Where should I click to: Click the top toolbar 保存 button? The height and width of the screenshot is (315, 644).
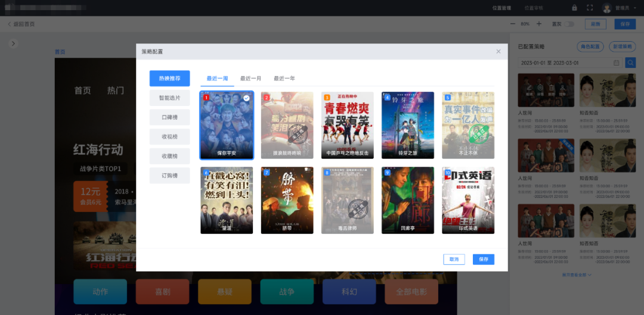point(625,24)
